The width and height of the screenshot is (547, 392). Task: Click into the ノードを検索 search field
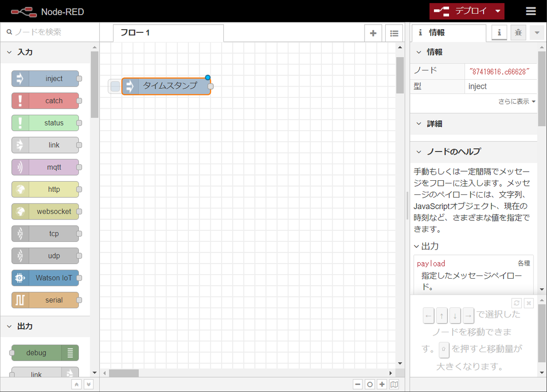pos(46,32)
